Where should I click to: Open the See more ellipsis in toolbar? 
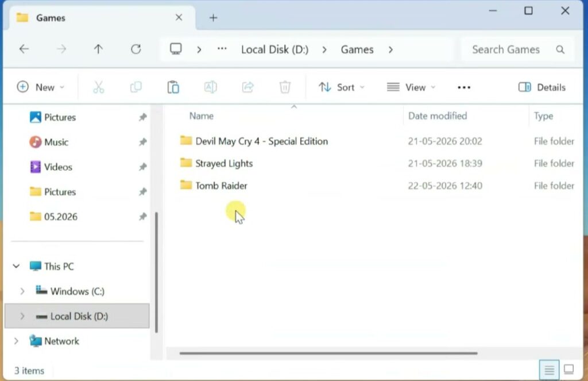[x=464, y=87]
